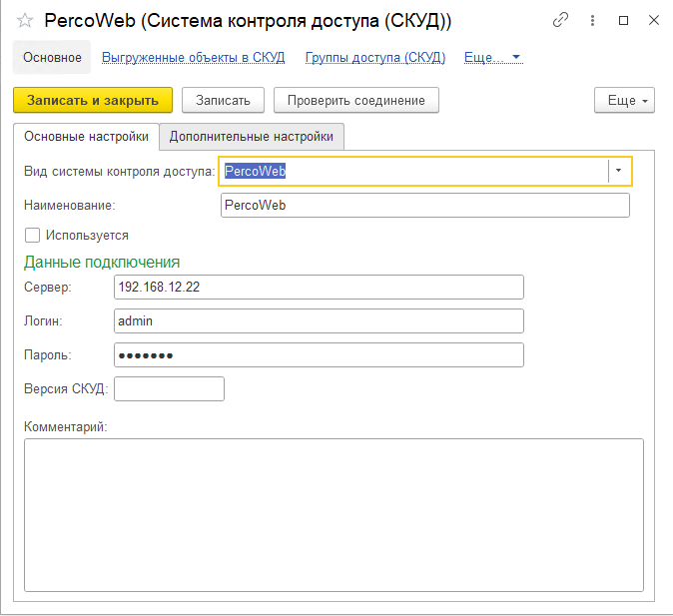Expand the access control system type dropdown

tap(619, 171)
